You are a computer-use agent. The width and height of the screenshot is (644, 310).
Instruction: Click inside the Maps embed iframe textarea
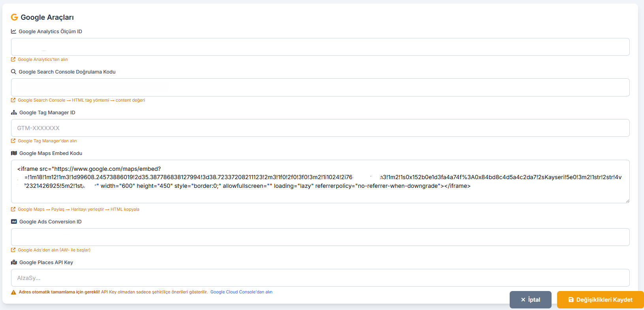tap(320, 194)
